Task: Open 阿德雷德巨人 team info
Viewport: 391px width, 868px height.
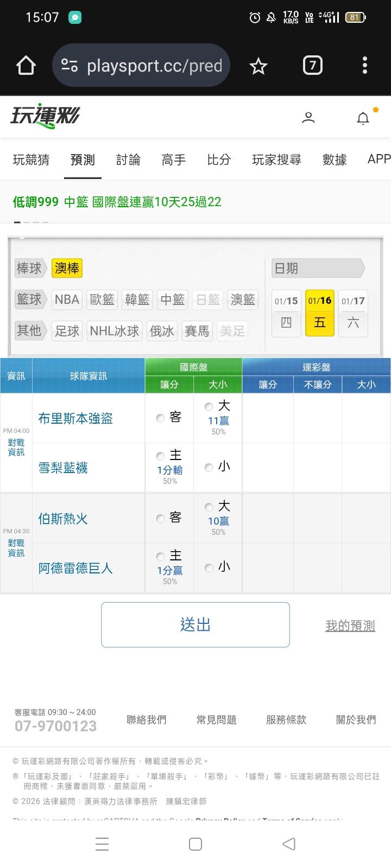Action: pyautogui.click(x=75, y=568)
